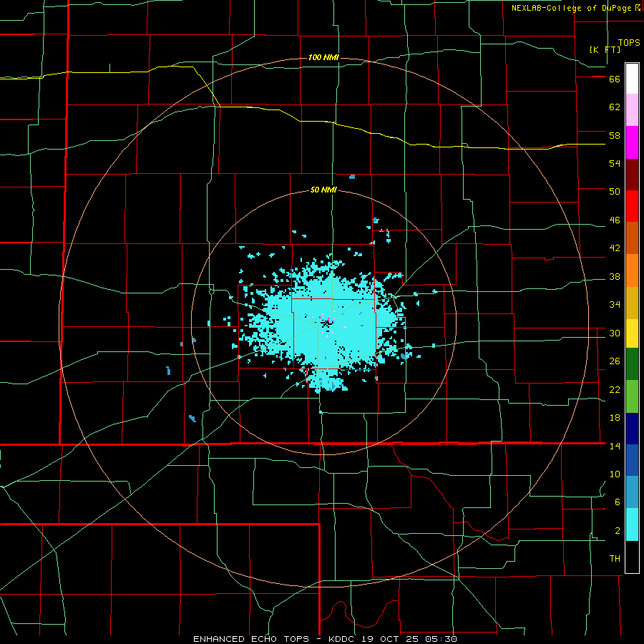Click the magenta echo pixel near radar center
Viewport: 644px width, 644px height.
coord(328,319)
